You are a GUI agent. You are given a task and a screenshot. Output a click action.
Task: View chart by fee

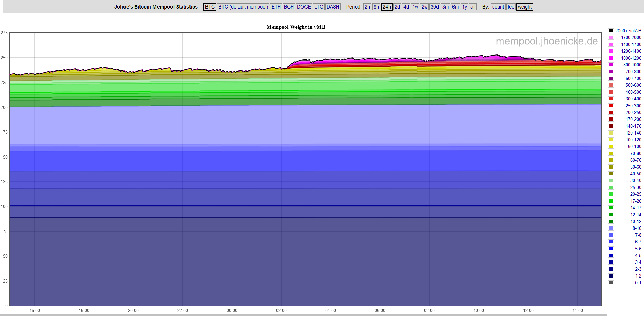[x=511, y=7]
